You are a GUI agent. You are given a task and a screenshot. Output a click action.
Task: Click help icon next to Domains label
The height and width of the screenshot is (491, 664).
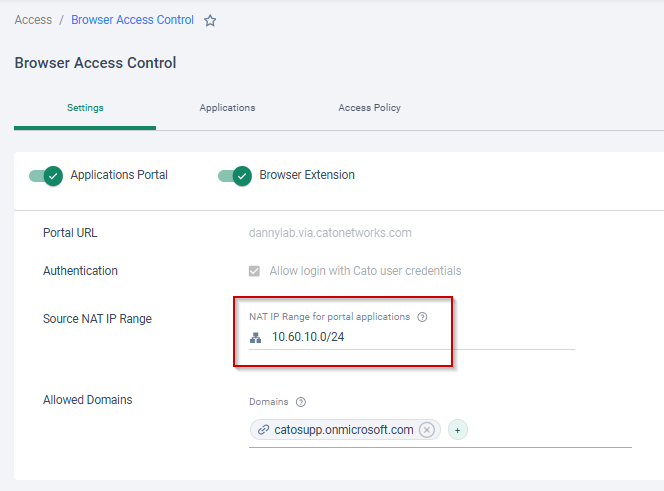point(301,402)
